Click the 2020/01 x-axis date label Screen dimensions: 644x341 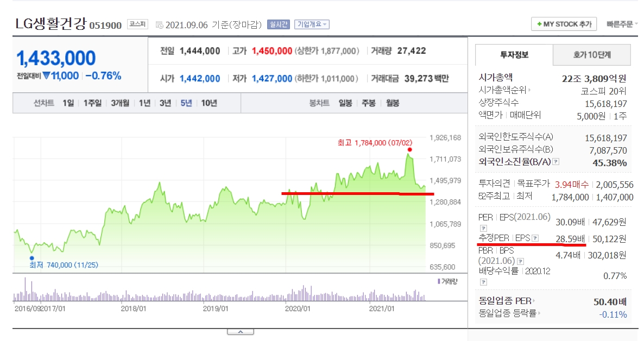pyautogui.click(x=298, y=308)
